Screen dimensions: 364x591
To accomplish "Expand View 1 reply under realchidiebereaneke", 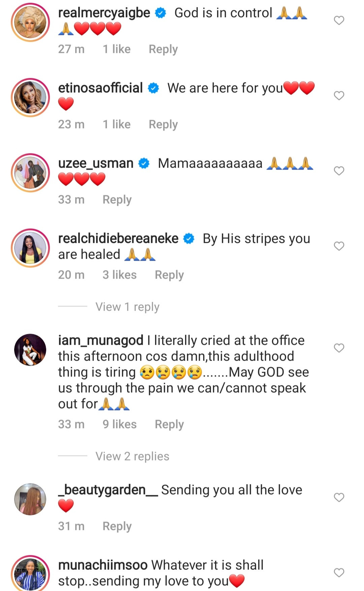I will tap(127, 307).
